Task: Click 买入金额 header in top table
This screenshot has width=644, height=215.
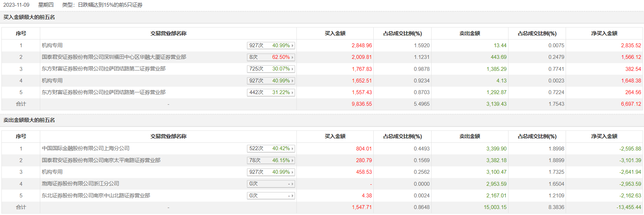Action: coord(335,33)
